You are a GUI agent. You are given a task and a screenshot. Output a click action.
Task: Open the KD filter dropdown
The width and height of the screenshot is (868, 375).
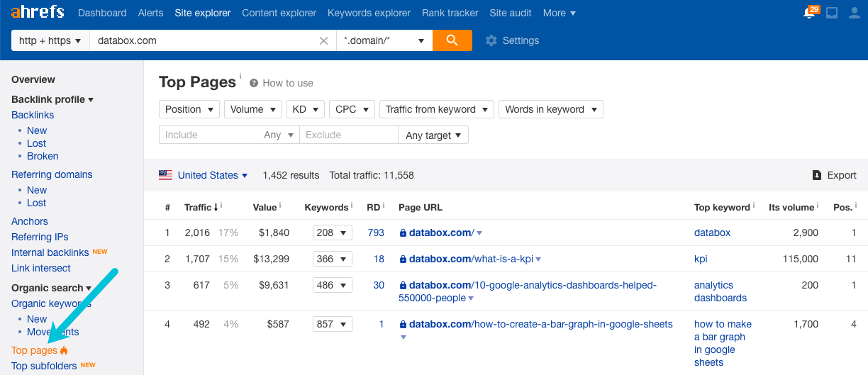click(306, 109)
